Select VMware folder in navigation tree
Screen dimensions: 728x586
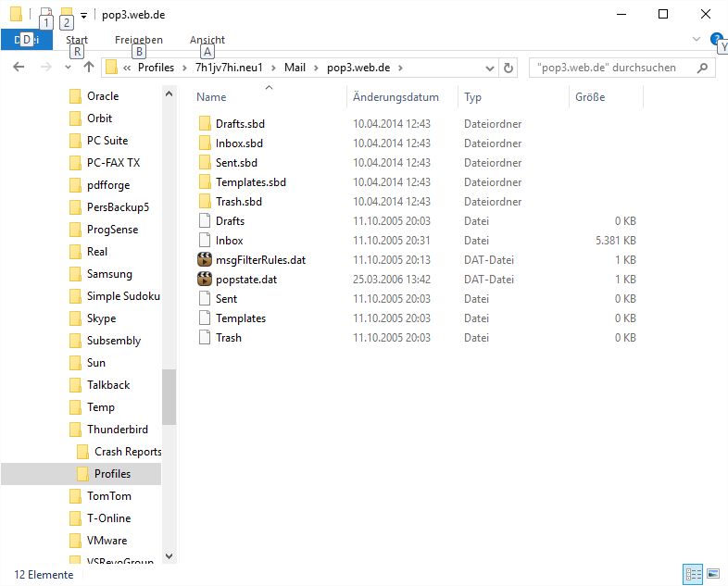[98, 541]
